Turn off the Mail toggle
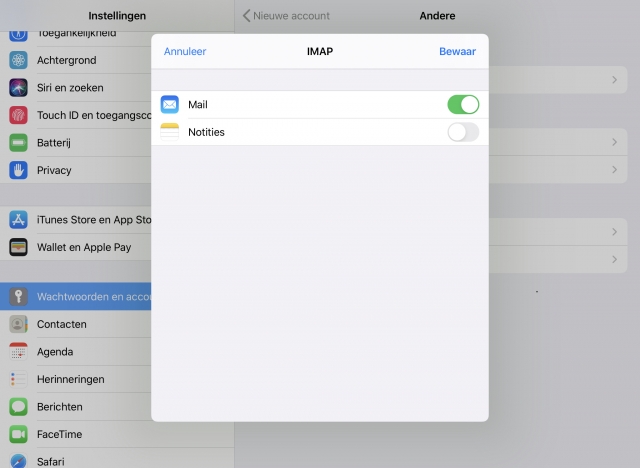The width and height of the screenshot is (640, 468). click(x=463, y=104)
